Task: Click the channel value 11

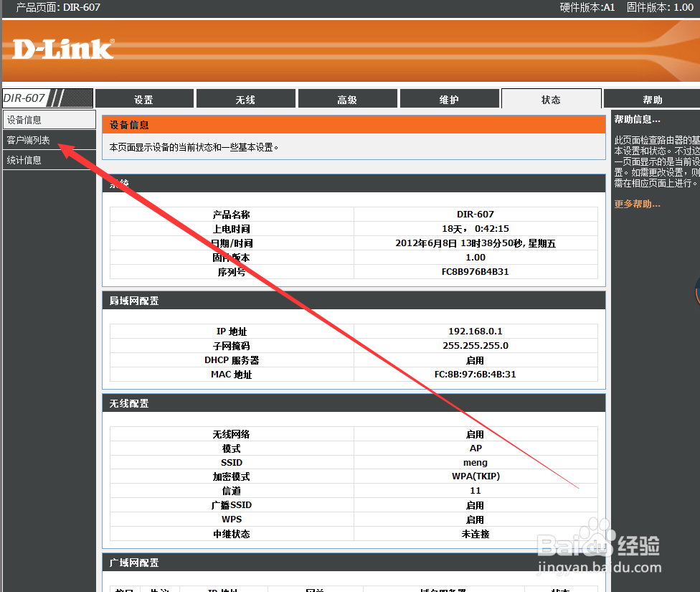Action: (x=476, y=491)
